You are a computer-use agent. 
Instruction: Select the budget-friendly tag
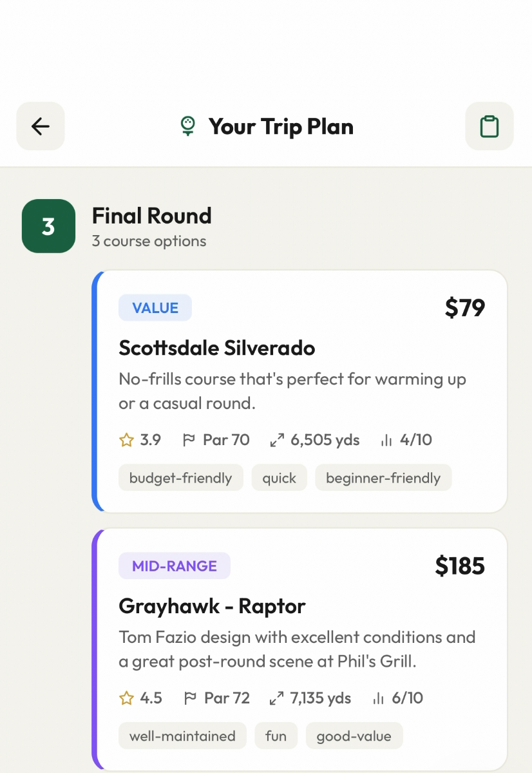click(180, 478)
